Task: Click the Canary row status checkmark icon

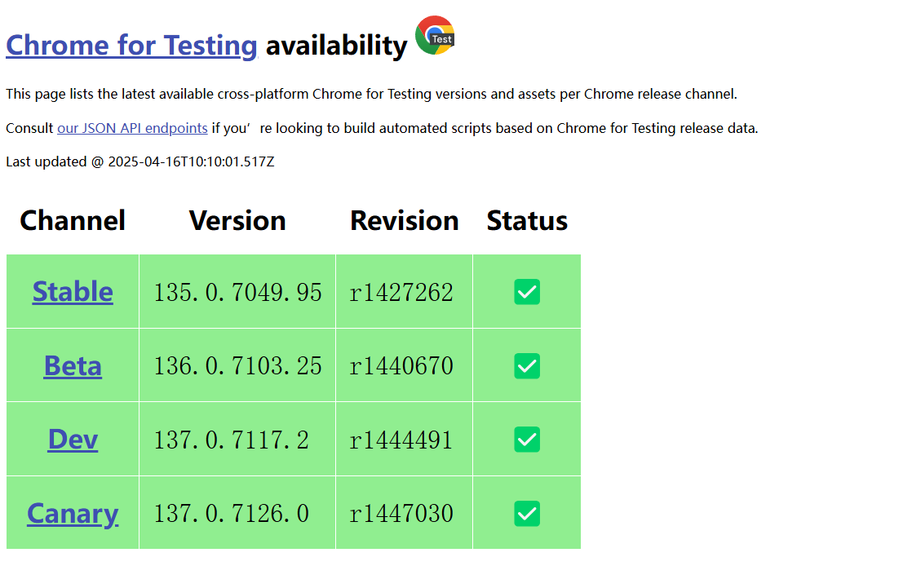Action: [527, 514]
